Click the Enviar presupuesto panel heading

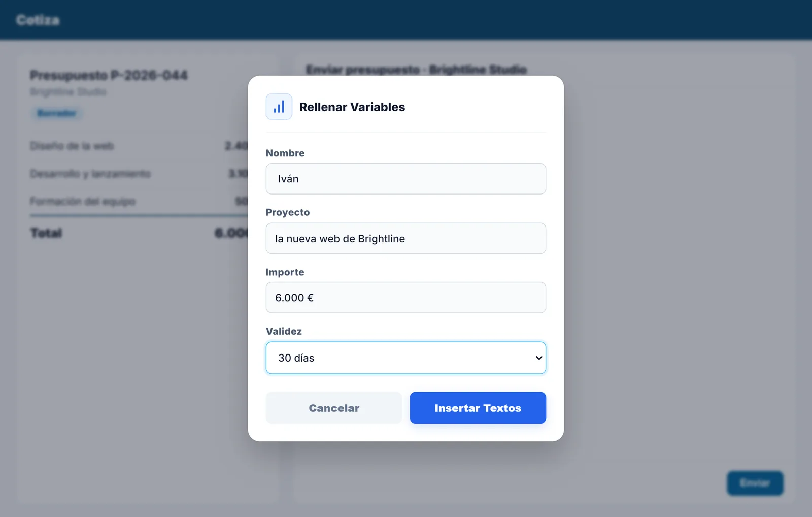point(416,70)
